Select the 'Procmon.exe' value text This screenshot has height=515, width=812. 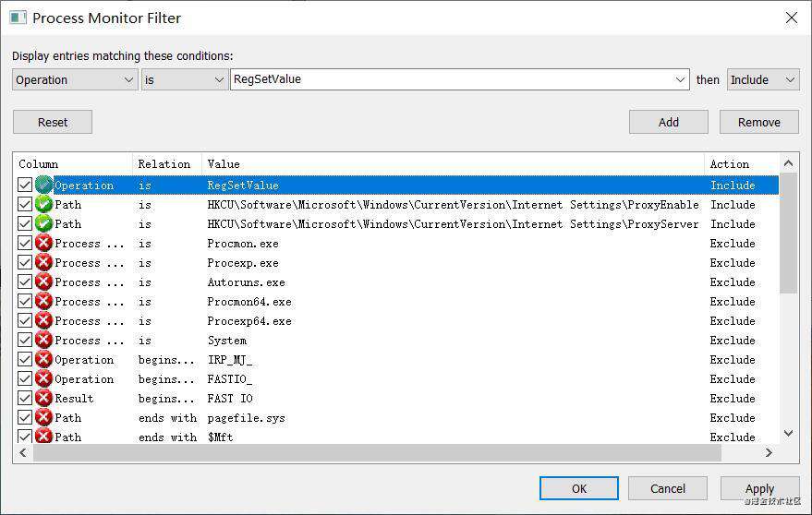243,244
